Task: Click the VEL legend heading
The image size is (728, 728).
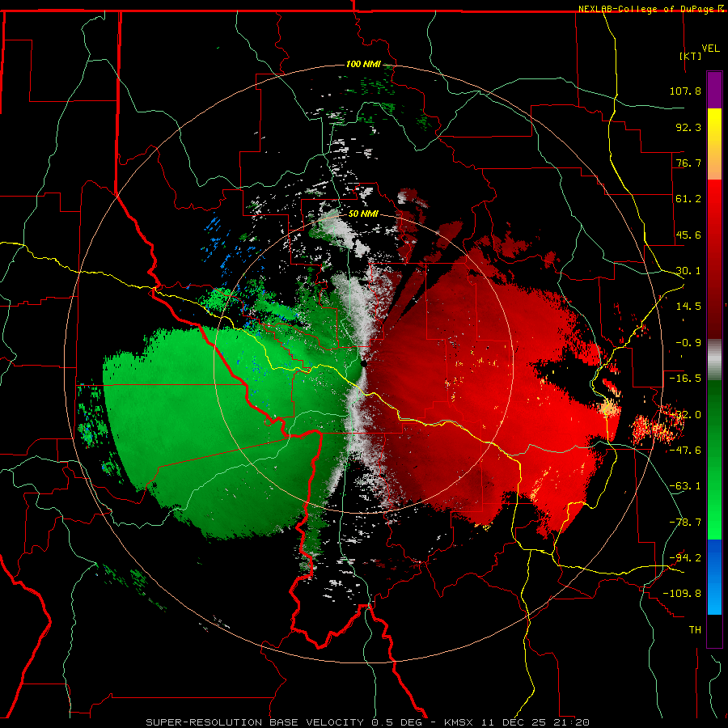Action: 710,49
